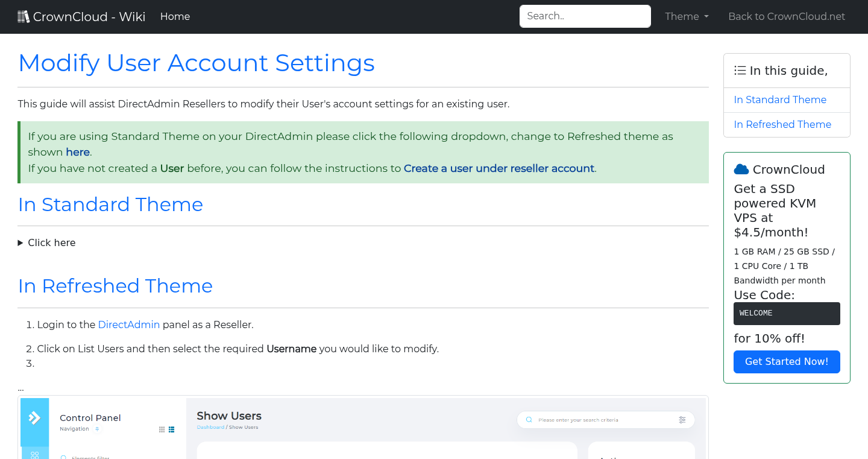Select Home in the top navigation
The image size is (868, 459).
[175, 16]
